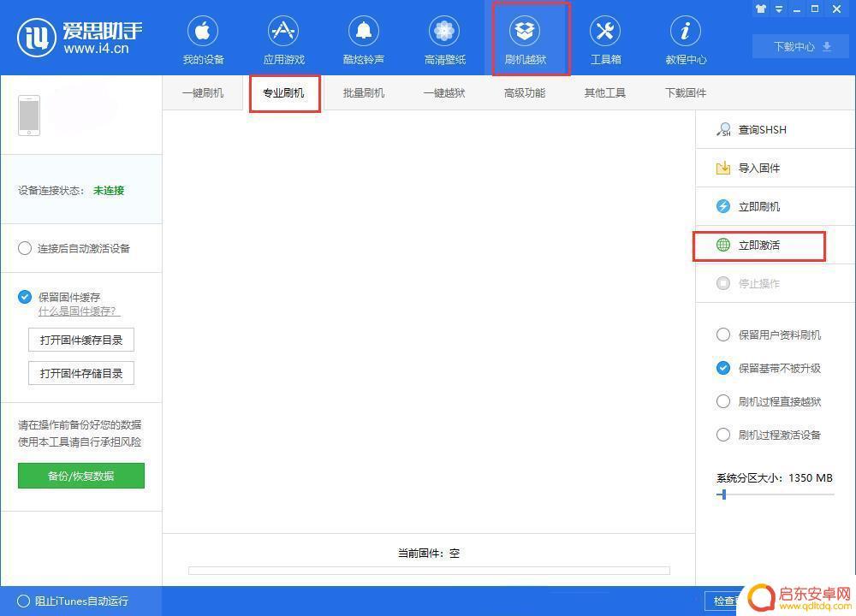This screenshot has width=856, height=616.
Task: Click 导入固件 import folder icon
Action: [x=723, y=168]
